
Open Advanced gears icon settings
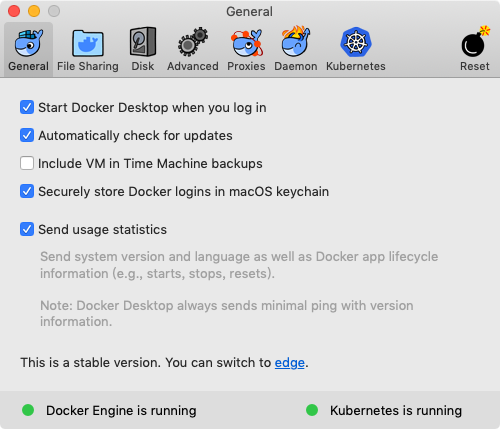click(x=193, y=42)
